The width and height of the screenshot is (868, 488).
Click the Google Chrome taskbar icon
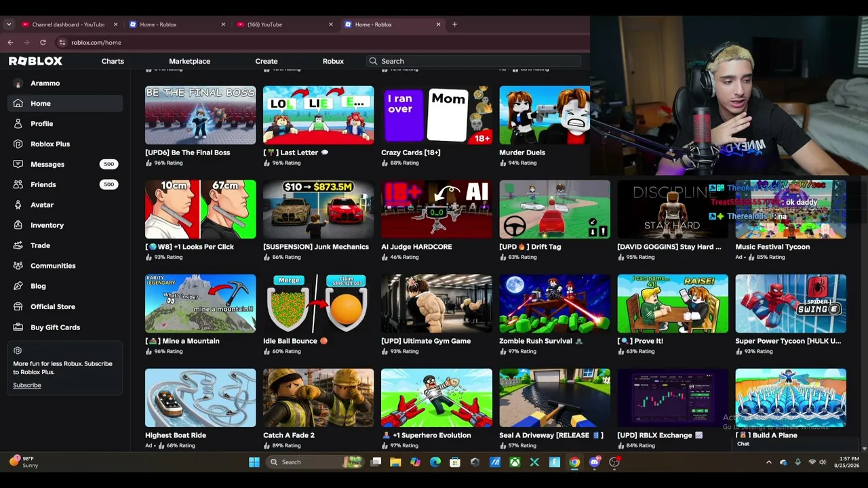574,462
